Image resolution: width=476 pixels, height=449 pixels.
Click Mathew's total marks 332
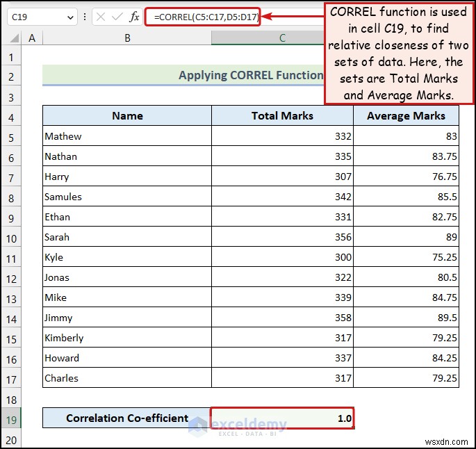282,136
